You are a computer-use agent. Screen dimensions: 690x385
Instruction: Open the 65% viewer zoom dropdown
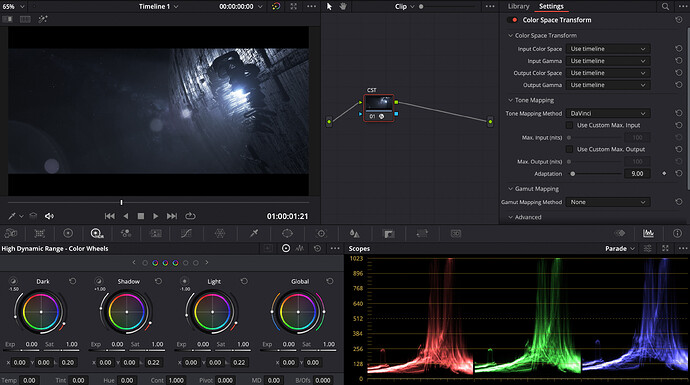[13, 6]
